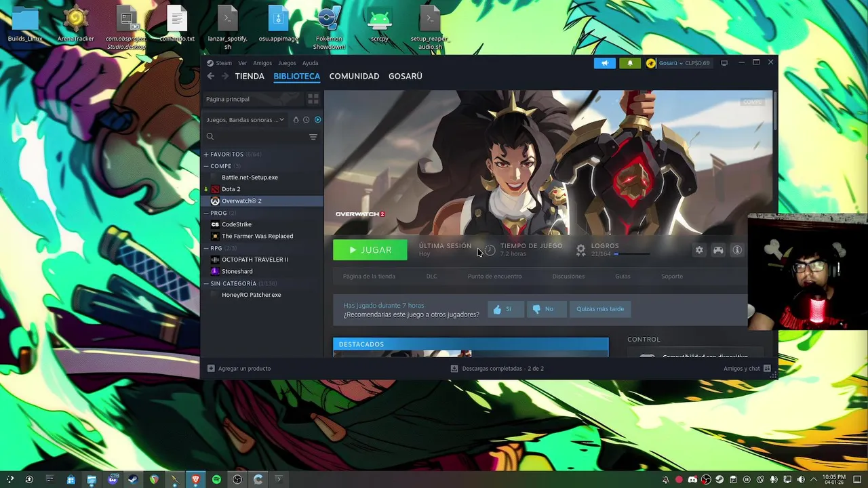868x488 pixels.
Task: Open Descargas completadas download status
Action: [497, 369]
